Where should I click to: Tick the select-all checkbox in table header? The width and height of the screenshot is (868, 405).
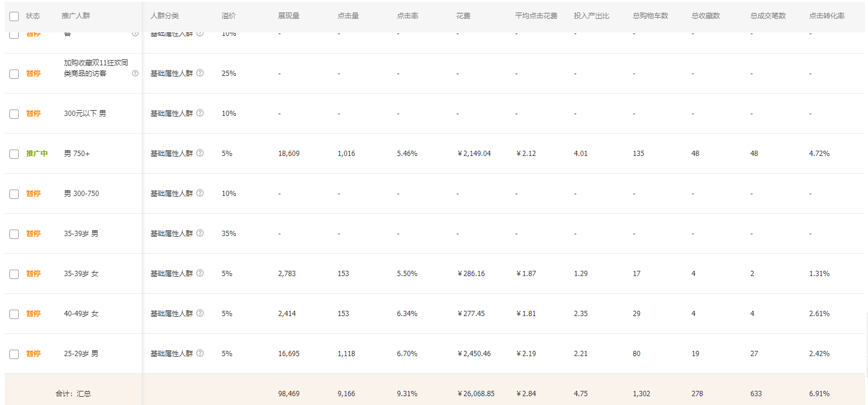click(x=14, y=16)
